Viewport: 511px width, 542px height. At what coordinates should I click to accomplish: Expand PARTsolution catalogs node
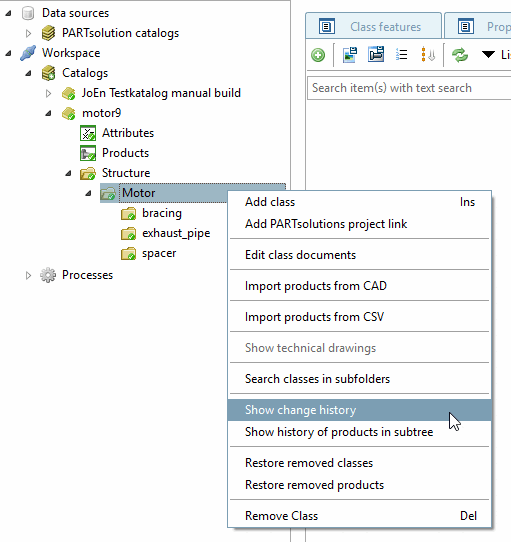point(28,34)
